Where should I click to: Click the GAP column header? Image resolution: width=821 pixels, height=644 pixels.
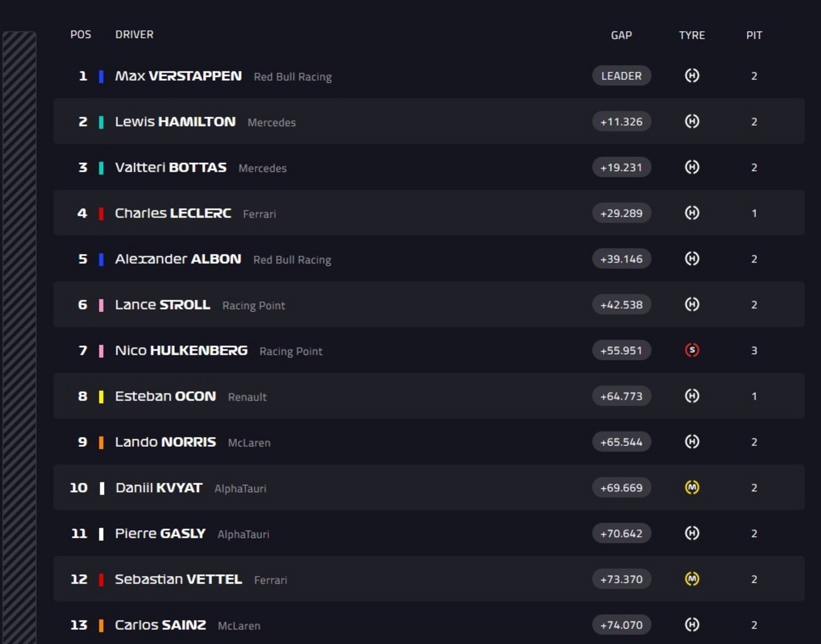(x=621, y=35)
